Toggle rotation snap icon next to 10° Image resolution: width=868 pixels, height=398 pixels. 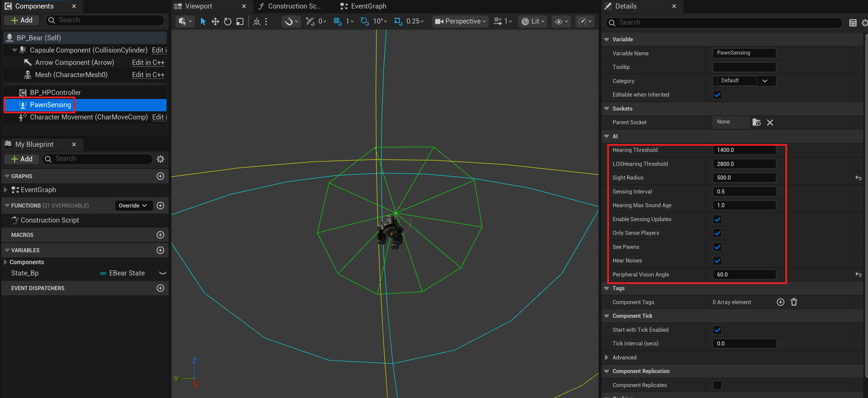(365, 22)
